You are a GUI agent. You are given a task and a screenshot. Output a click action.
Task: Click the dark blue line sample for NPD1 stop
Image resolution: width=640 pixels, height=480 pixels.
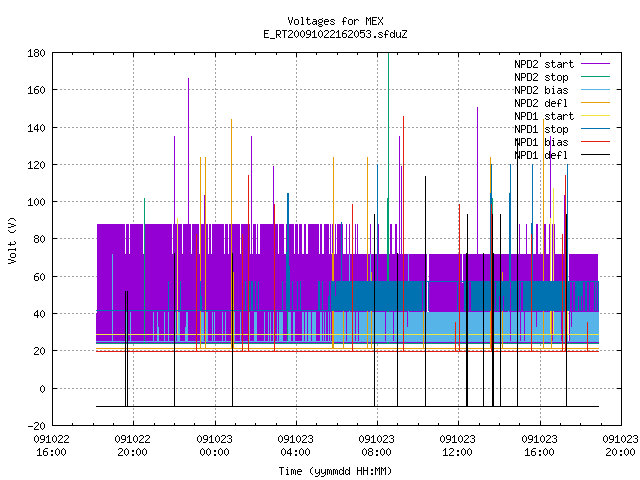pos(596,129)
